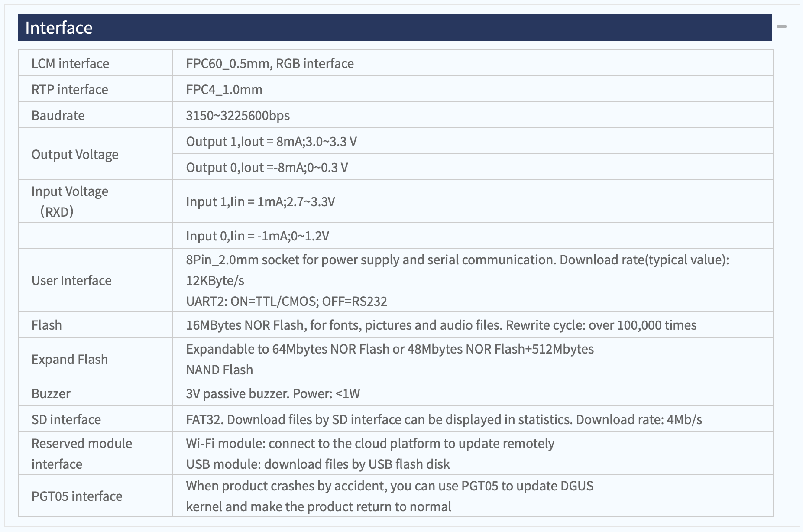Click 'Input 0,Iin = -1mA;0~1.2V' cell
This screenshot has height=532, width=803.
point(473,236)
